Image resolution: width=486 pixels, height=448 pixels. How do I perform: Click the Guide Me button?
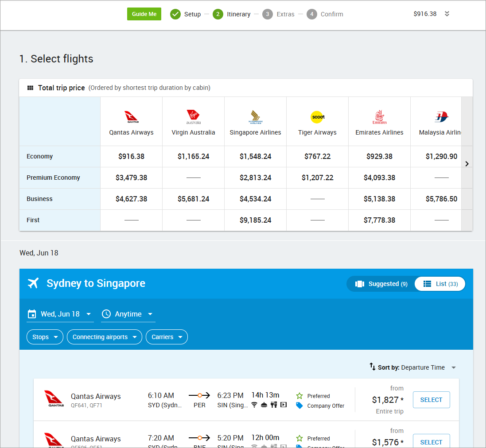pos(144,14)
